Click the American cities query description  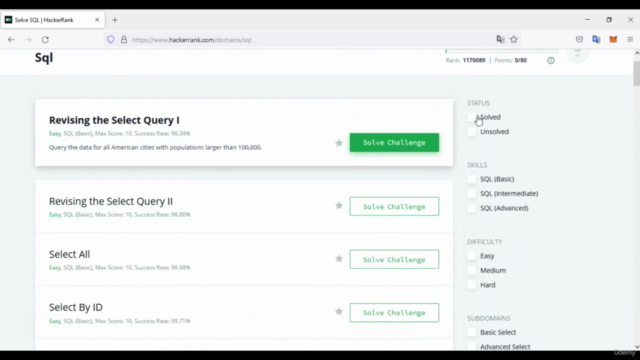pyautogui.click(x=156, y=147)
